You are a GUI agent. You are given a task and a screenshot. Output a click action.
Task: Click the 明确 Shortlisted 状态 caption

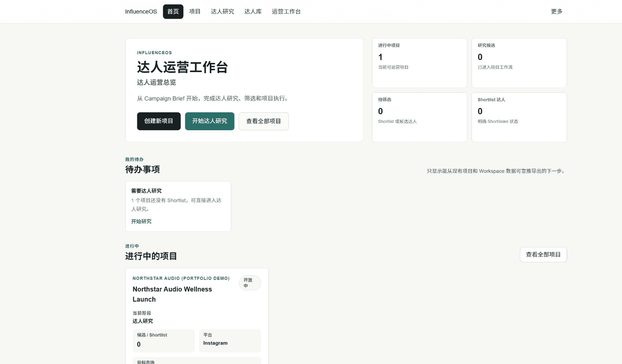[498, 121]
